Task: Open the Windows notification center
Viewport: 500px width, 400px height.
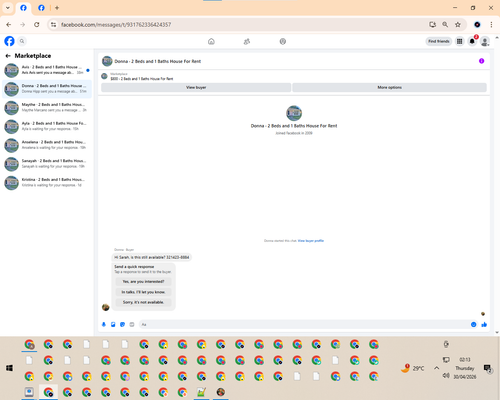Action: click(x=487, y=368)
